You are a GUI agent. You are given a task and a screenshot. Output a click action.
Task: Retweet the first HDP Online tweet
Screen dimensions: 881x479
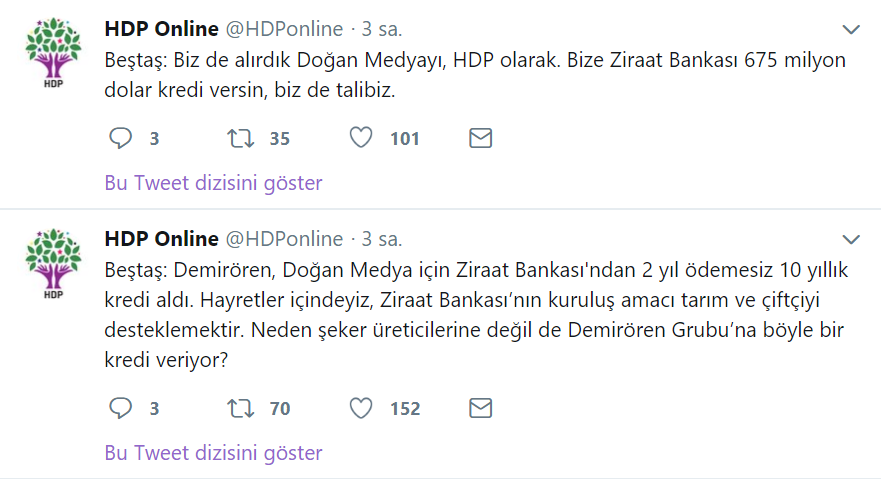tap(241, 138)
